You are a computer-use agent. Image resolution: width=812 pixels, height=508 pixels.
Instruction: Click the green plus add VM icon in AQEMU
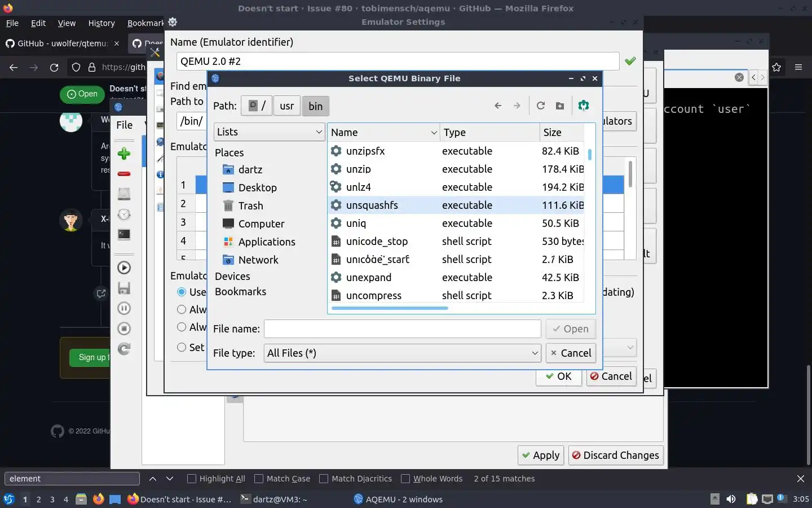click(x=124, y=154)
